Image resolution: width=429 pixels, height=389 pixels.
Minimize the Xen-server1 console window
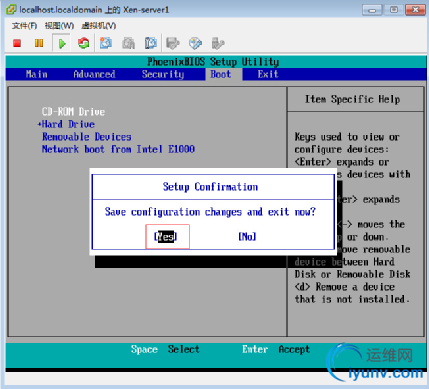click(x=372, y=10)
